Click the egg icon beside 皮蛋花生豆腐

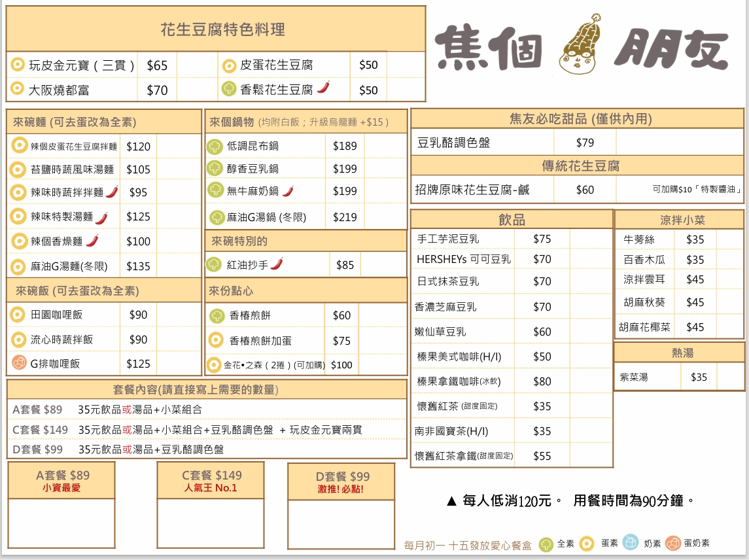coord(230,66)
